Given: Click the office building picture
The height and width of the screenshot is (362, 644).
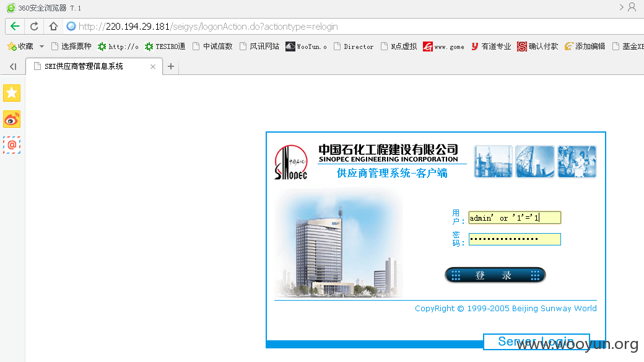Looking at the screenshot, I should click(339, 243).
